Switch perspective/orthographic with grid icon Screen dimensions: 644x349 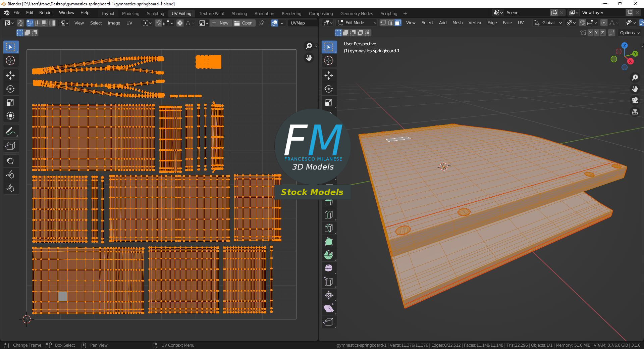click(635, 112)
